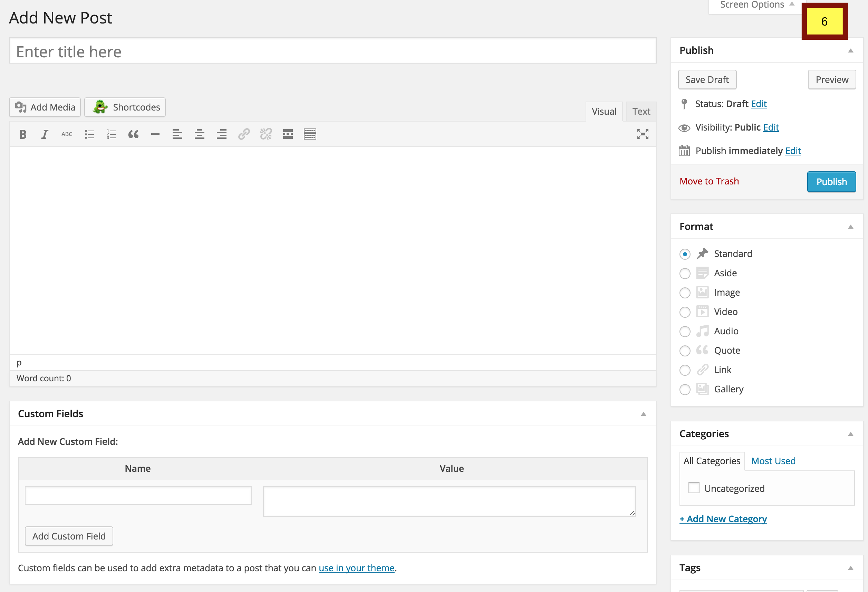Choose the Gallery post format

685,390
